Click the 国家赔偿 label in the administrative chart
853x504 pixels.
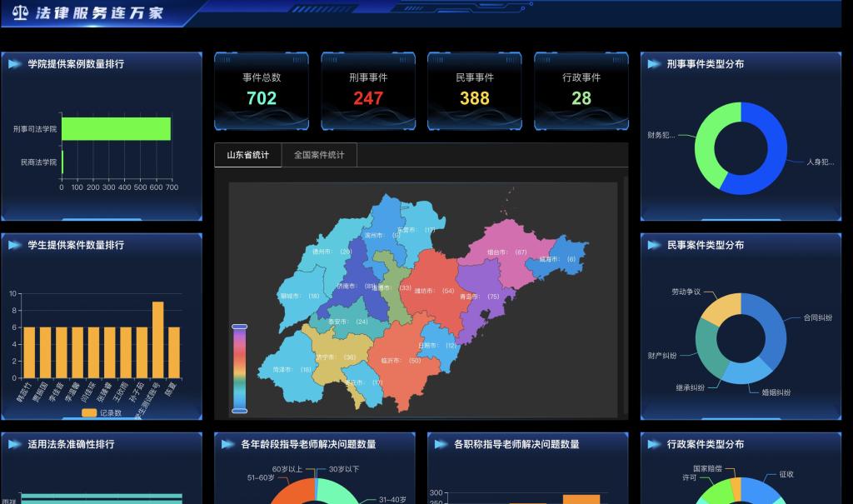click(x=707, y=469)
